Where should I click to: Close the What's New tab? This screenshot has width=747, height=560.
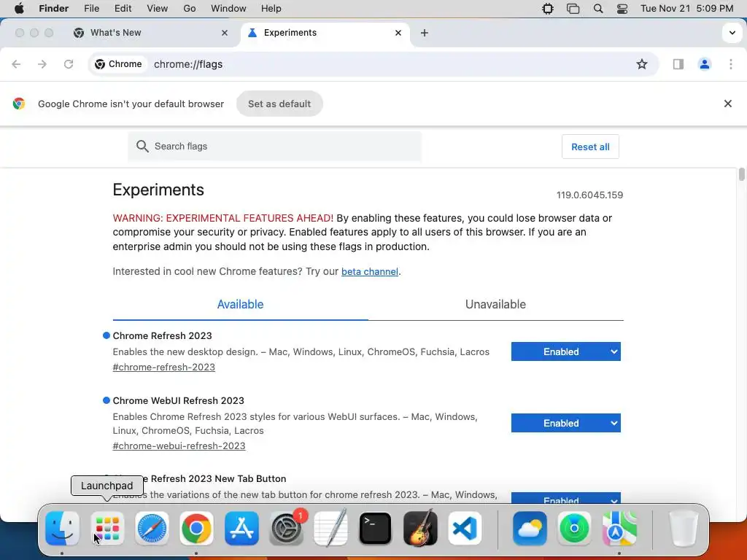pyautogui.click(x=225, y=33)
